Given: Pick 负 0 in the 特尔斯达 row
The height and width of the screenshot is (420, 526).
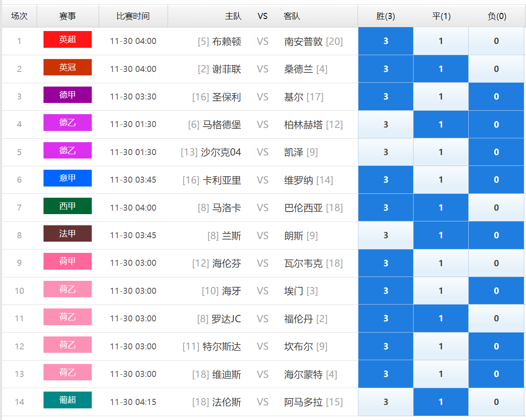Looking at the screenshot, I should click(x=496, y=346).
